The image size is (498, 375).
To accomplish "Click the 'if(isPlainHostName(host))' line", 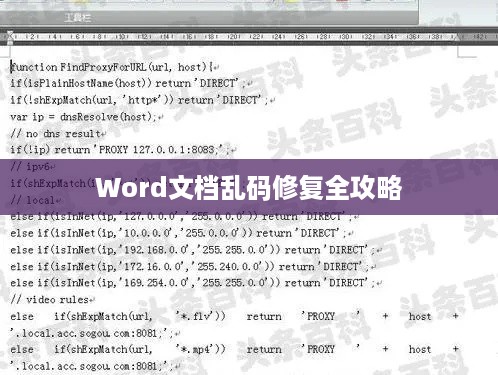I will [x=131, y=83].
